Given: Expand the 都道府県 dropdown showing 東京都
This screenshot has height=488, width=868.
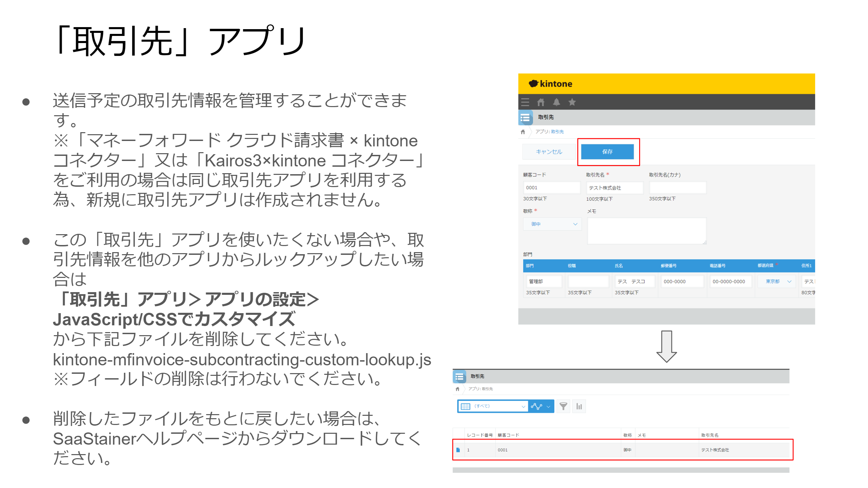Looking at the screenshot, I should coord(777,281).
